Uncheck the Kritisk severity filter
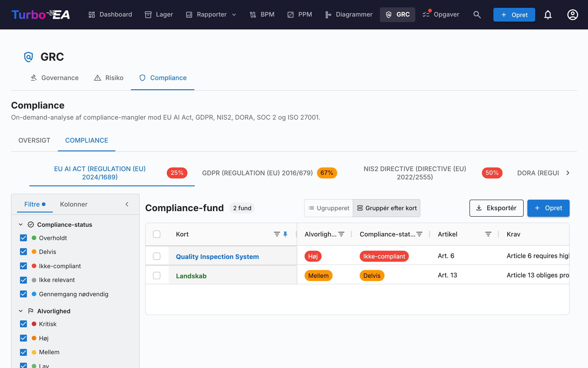Image resolution: width=588 pixels, height=368 pixels. click(x=23, y=324)
